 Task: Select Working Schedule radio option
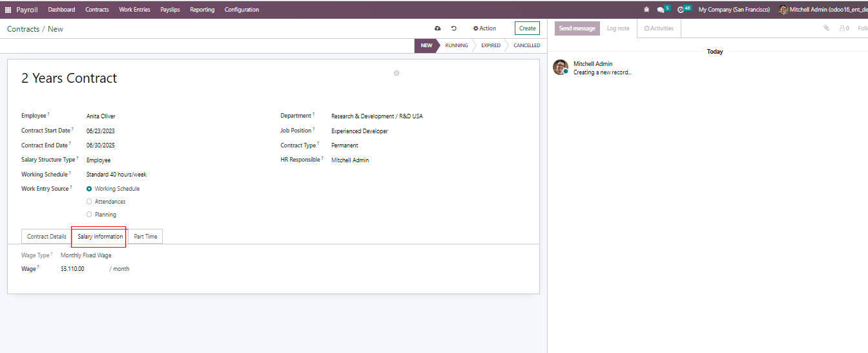(x=89, y=189)
